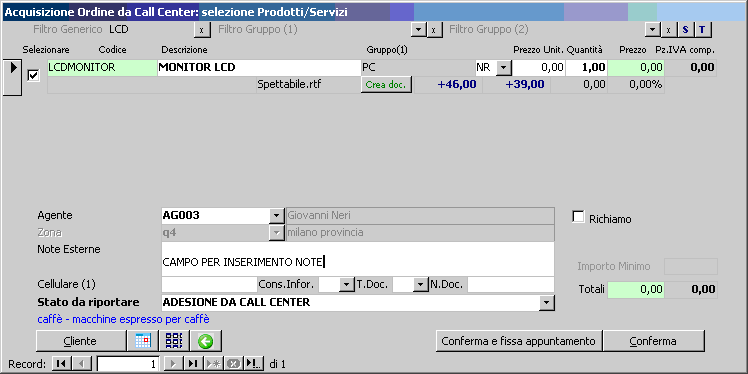Uncheck the Selezionare checkbox for LCDMONITOR
The width and height of the screenshot is (748, 374).
(x=33, y=75)
